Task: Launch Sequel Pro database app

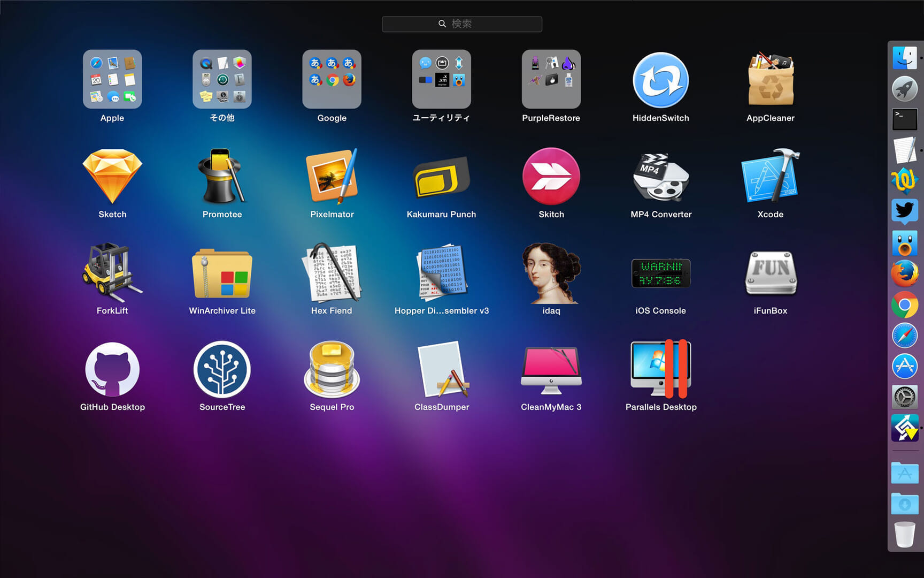Action: [x=332, y=369]
